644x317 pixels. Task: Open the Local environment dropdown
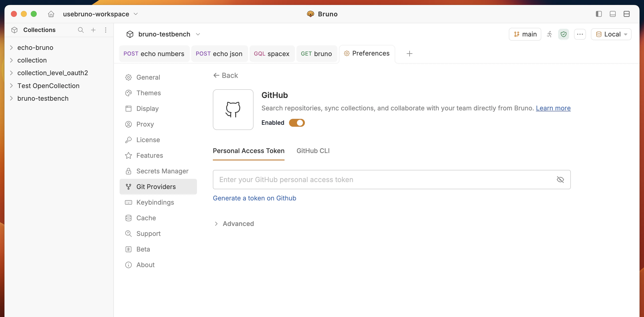pyautogui.click(x=611, y=34)
